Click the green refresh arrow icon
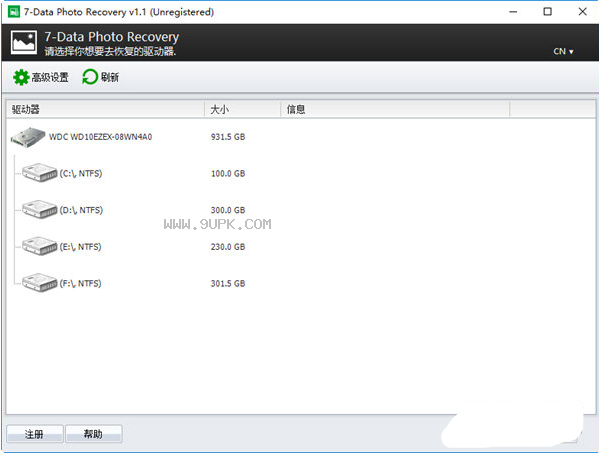Viewport: 599px width, 453px height. 90,77
